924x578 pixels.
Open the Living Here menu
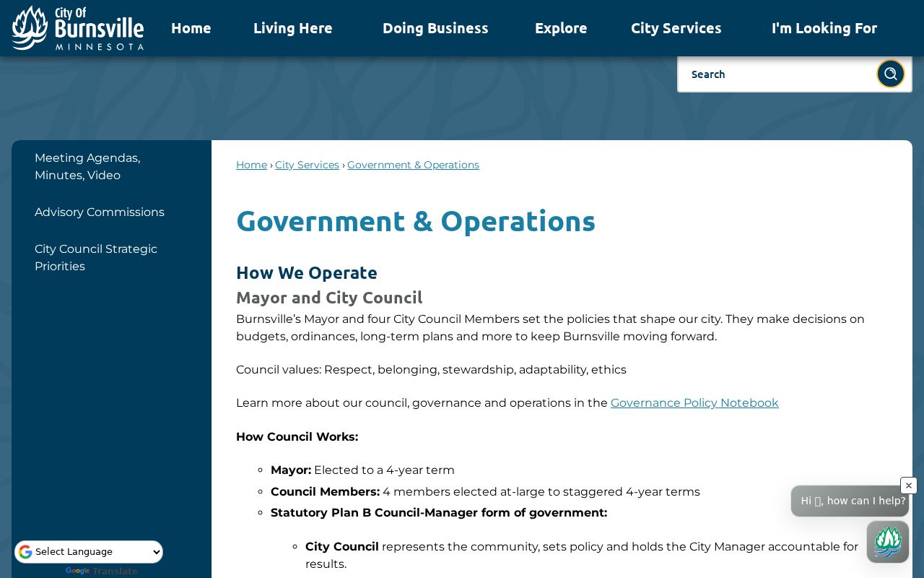point(293,28)
